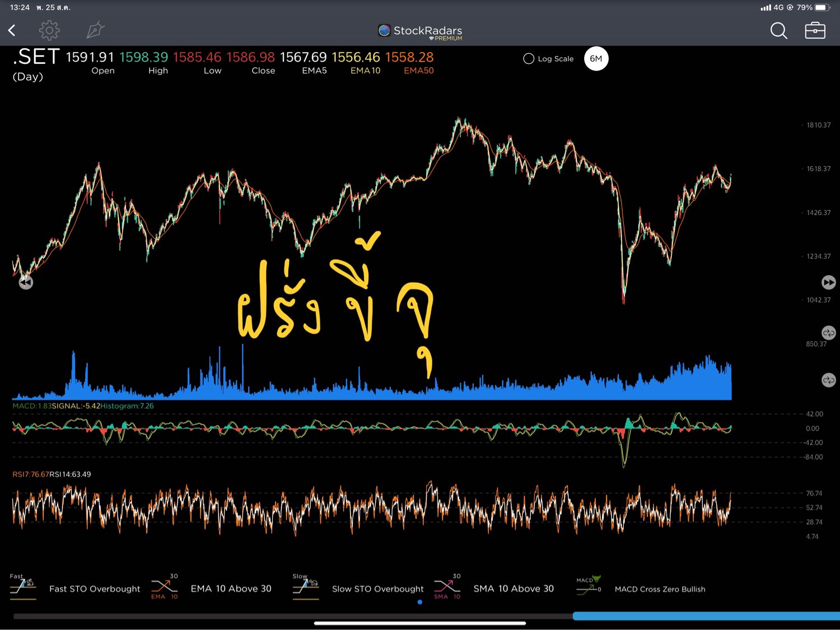Tap the status bar clock 13:24
This screenshot has width=840, height=630.
(x=20, y=7)
